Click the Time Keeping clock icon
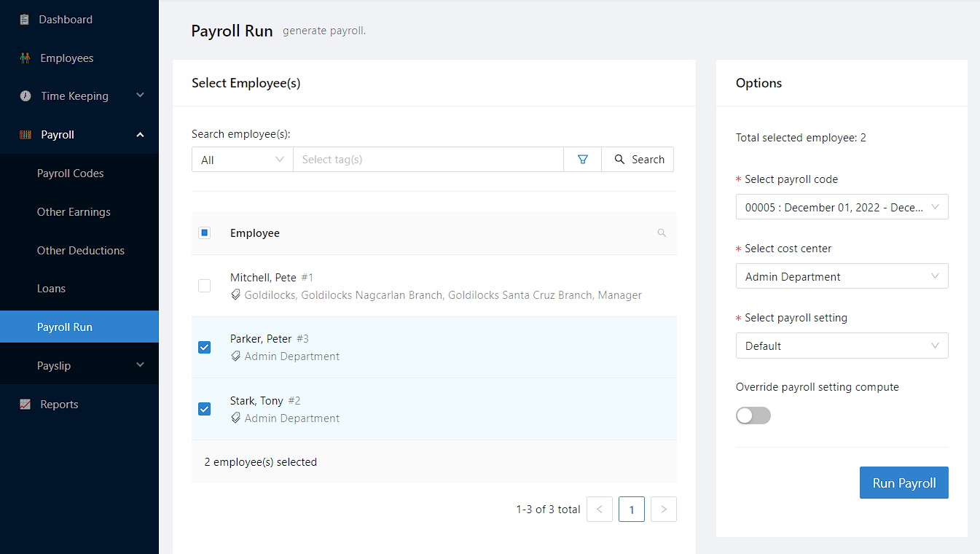 coord(26,96)
